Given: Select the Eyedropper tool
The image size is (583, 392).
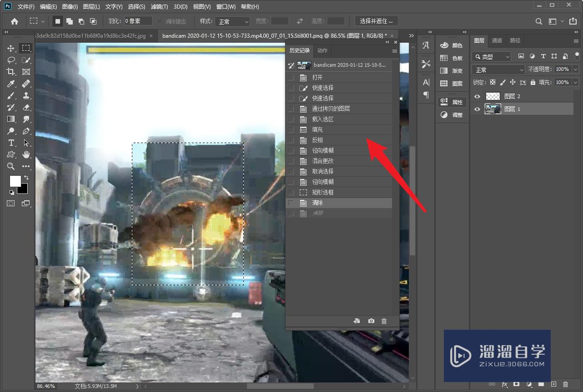Looking at the screenshot, I should (x=11, y=84).
